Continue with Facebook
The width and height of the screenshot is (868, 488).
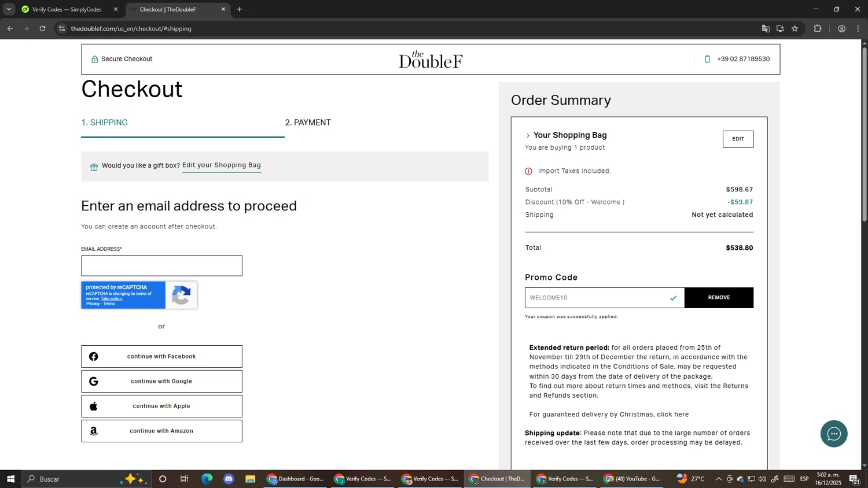[161, 357]
